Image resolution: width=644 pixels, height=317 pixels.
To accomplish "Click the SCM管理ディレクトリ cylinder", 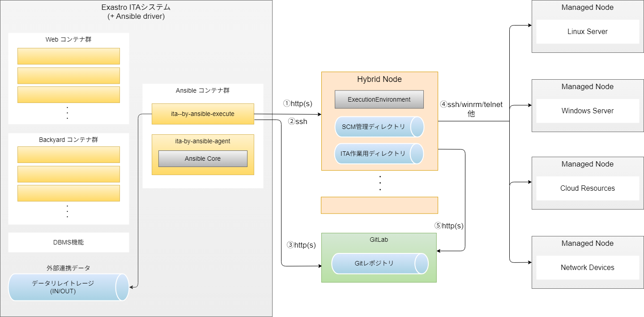I will pos(374,127).
